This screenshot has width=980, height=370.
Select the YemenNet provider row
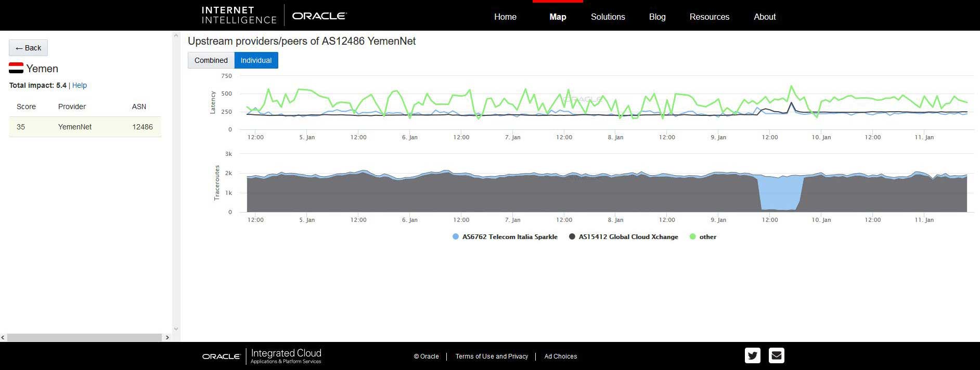click(85, 127)
